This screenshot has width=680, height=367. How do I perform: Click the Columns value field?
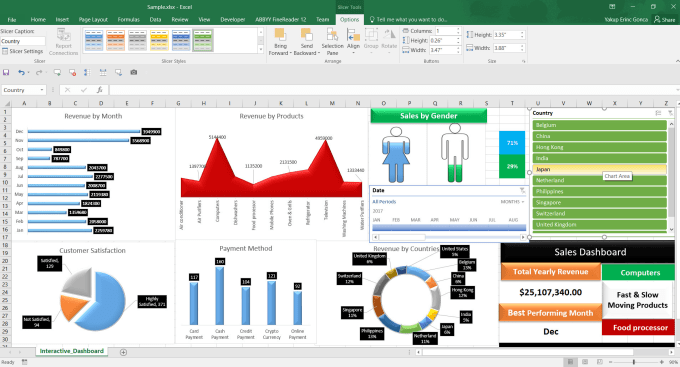pos(445,31)
